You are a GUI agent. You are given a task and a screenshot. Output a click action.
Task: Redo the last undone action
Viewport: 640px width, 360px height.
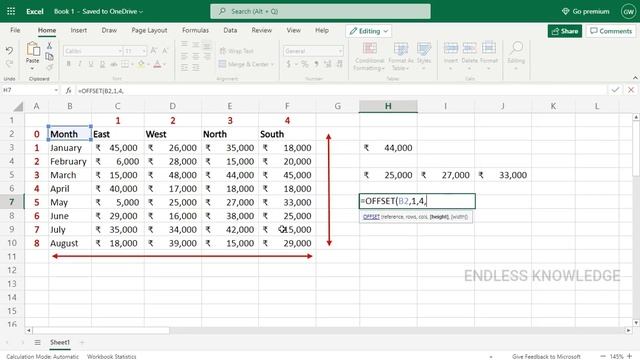[9, 64]
